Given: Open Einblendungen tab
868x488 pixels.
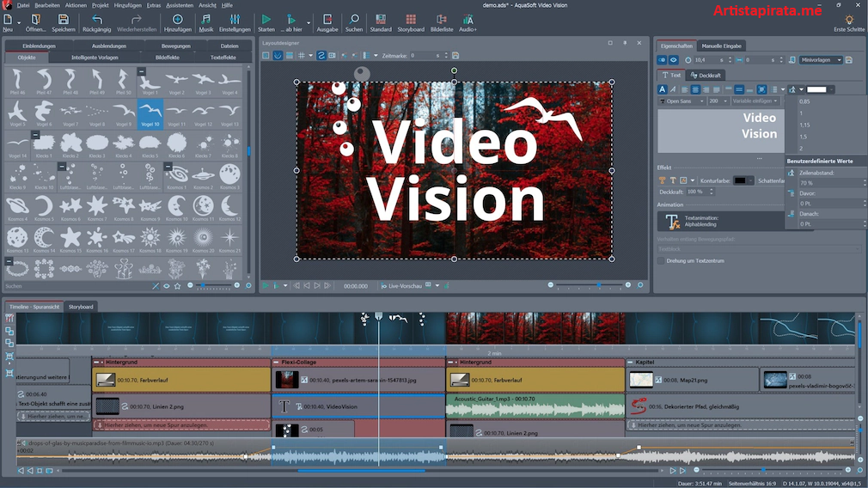Looking at the screenshot, I should (39, 46).
